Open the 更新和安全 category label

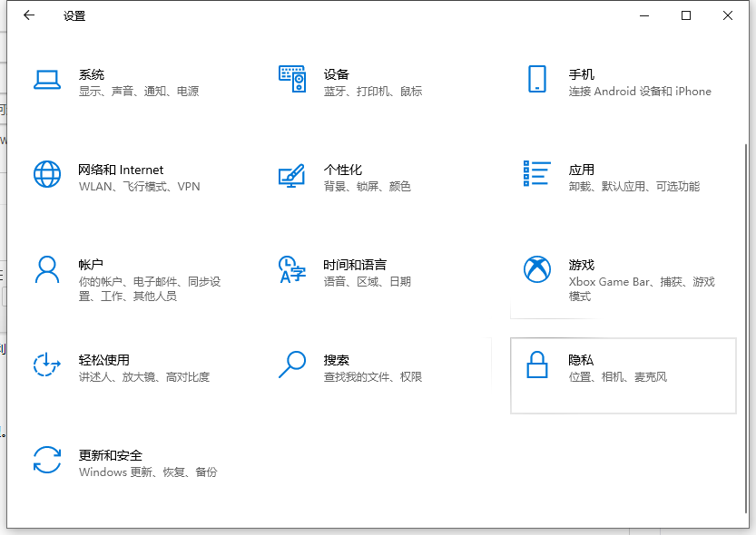pos(111,455)
